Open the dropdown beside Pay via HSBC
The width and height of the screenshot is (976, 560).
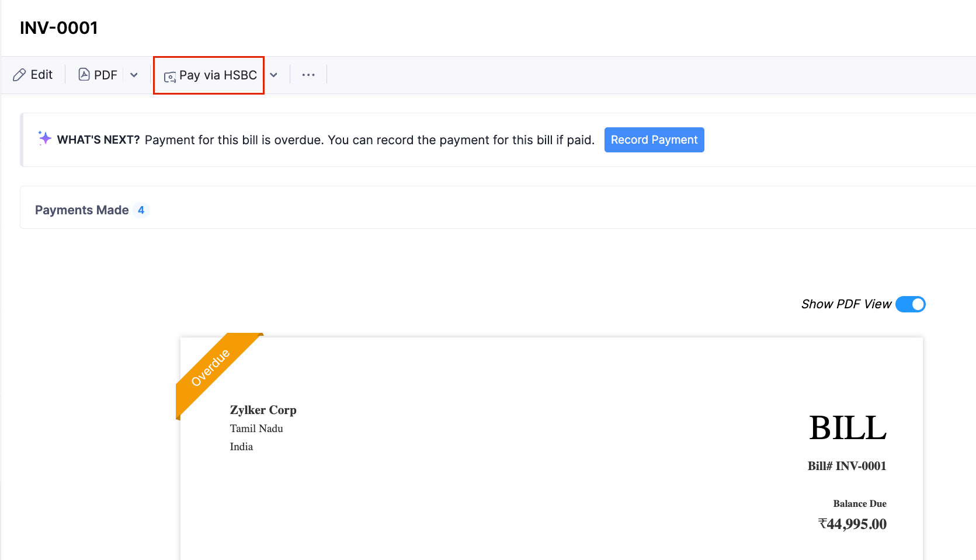click(x=273, y=75)
